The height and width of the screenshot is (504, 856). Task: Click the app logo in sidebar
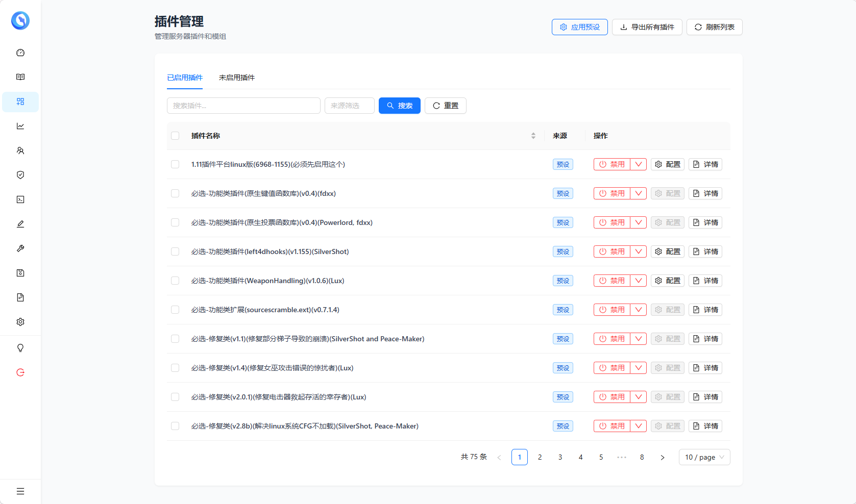point(20,20)
